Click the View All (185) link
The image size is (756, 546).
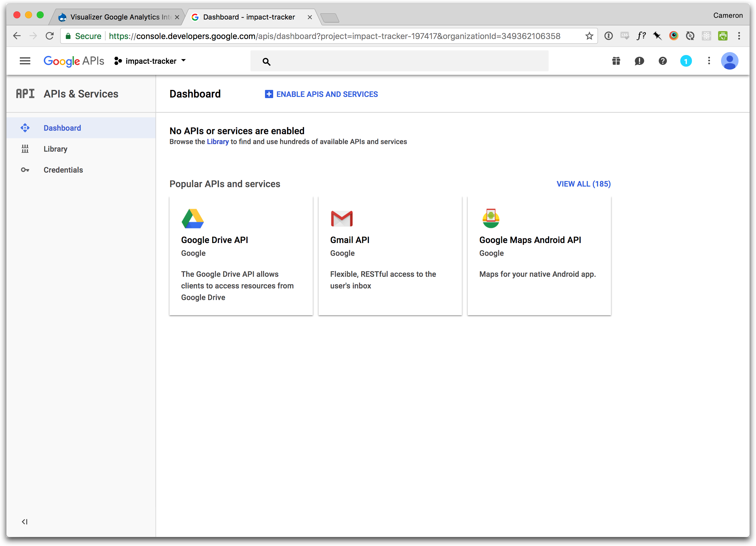583,184
